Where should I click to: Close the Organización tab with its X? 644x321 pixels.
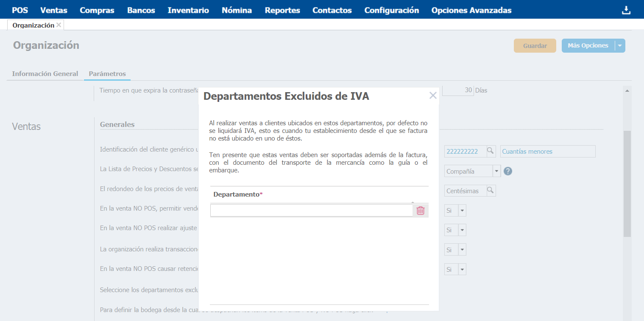coord(59,25)
